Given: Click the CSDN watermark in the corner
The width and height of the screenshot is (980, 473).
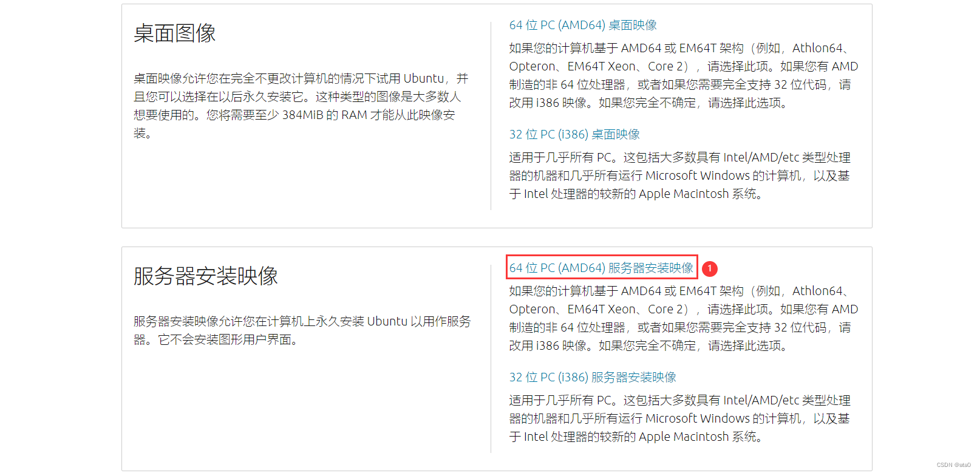Looking at the screenshot, I should click(953, 465).
